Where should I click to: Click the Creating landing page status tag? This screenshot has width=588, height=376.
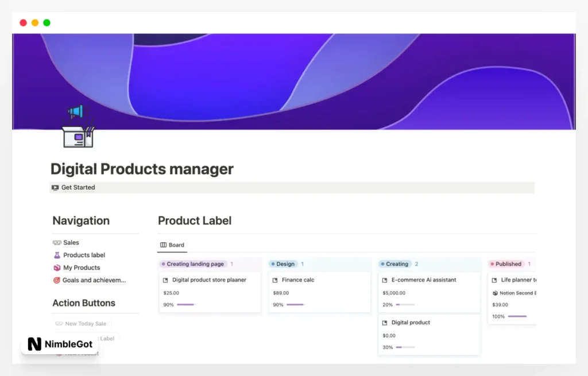pyautogui.click(x=193, y=264)
